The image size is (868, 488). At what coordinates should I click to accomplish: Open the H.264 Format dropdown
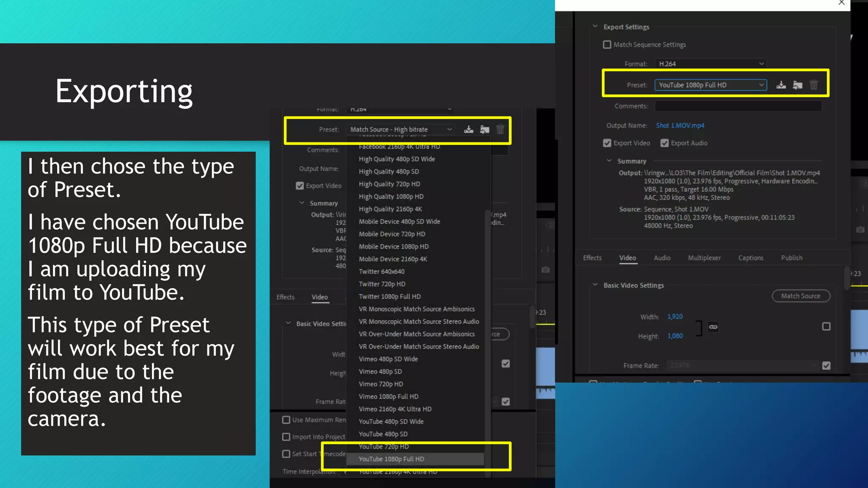click(710, 64)
